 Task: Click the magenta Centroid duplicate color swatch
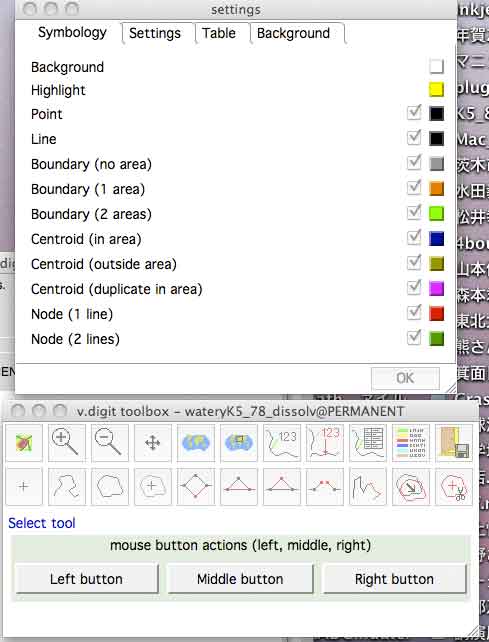(x=437, y=288)
